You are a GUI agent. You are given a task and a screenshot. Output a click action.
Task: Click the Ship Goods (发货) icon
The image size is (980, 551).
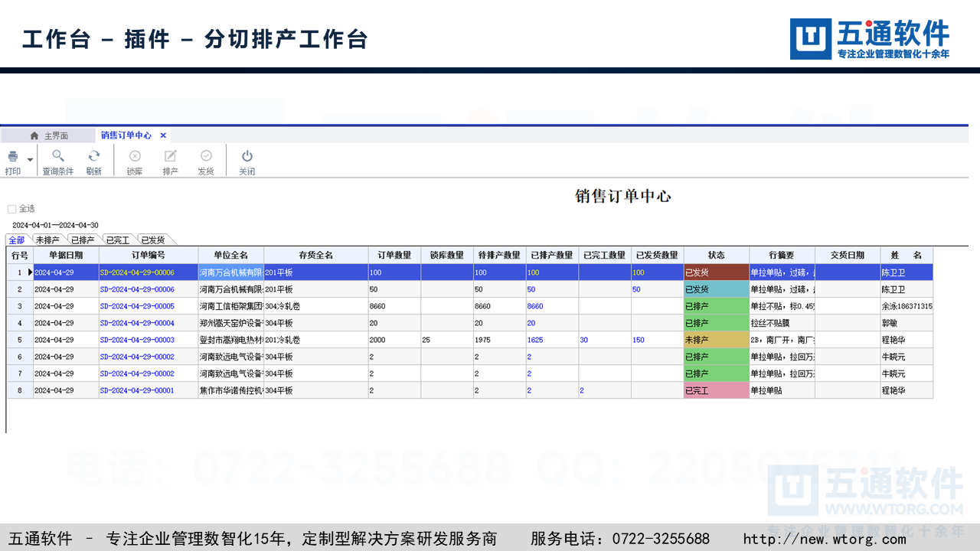point(206,157)
